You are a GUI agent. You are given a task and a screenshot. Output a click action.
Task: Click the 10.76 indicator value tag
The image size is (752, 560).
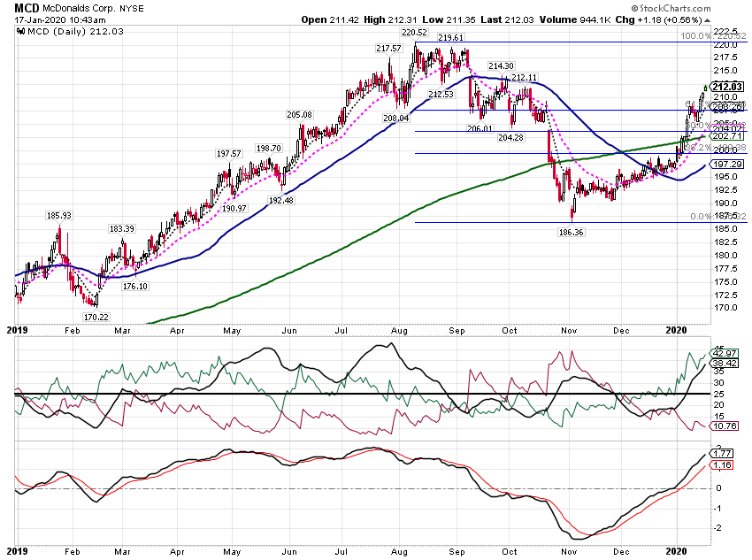coord(725,426)
